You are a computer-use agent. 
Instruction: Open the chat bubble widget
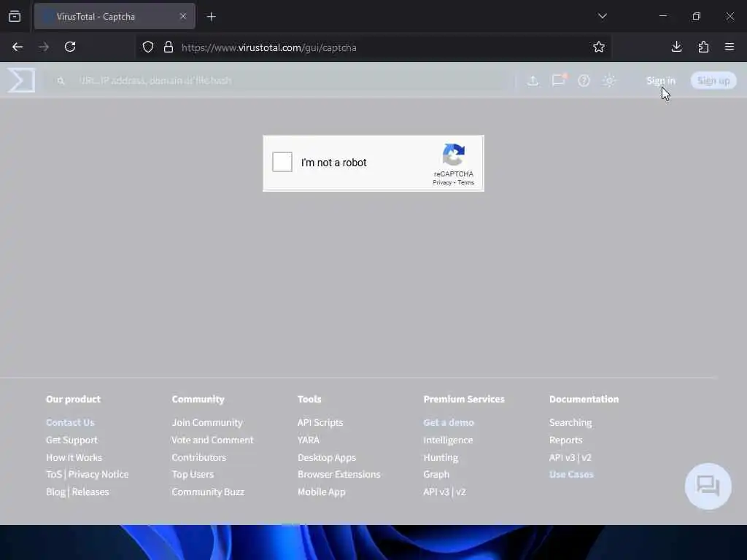click(708, 486)
